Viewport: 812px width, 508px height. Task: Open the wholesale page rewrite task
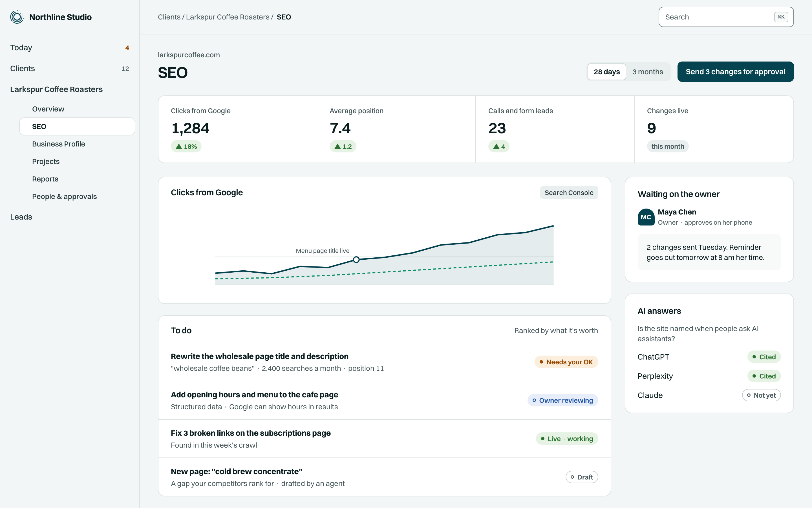pyautogui.click(x=384, y=362)
